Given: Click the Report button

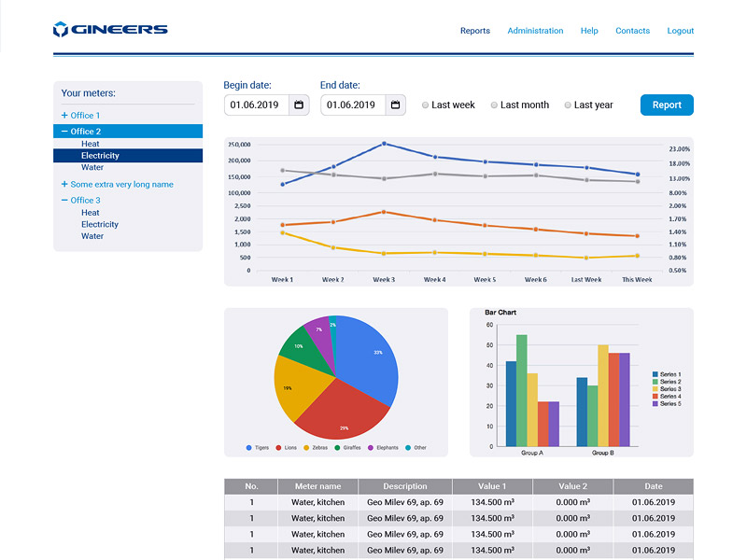Looking at the screenshot, I should tap(667, 105).
